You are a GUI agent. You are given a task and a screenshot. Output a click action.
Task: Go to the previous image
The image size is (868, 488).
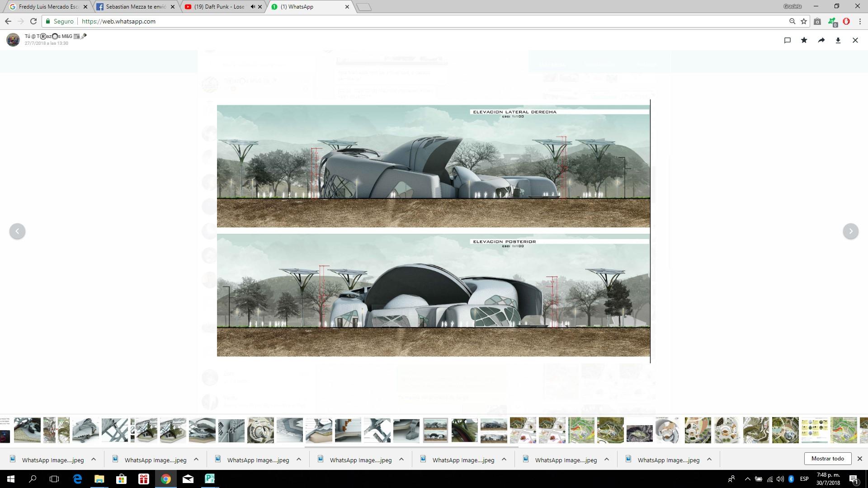(17, 231)
